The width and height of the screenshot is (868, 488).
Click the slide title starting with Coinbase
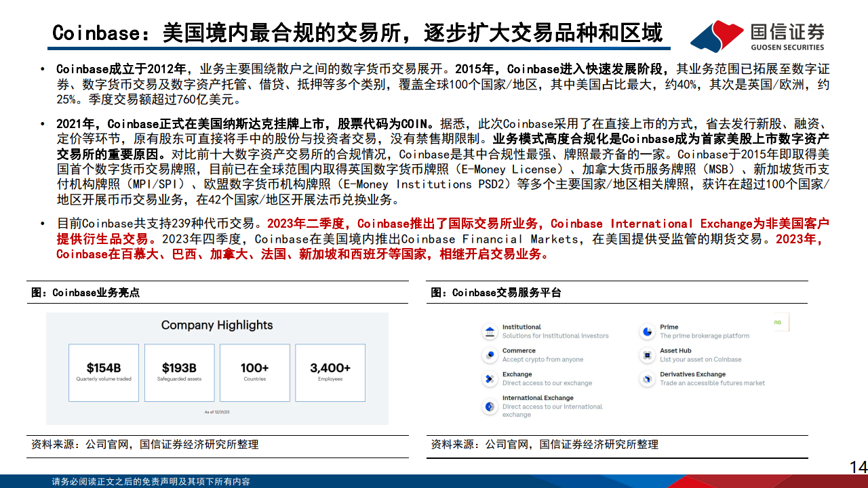357,32
